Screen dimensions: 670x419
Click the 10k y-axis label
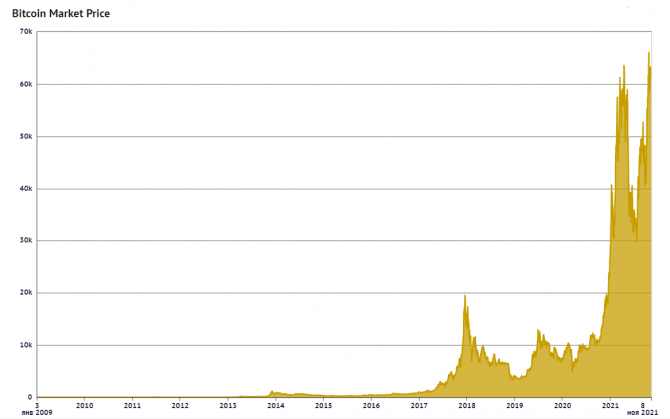click(x=26, y=345)
